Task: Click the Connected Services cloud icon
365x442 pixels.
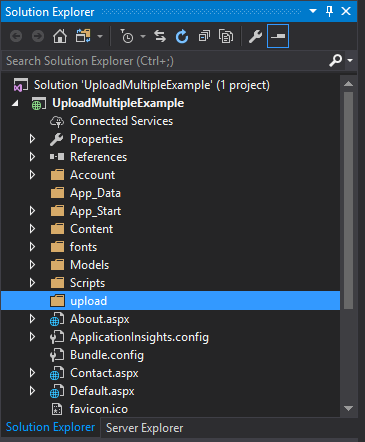Action: point(57,122)
